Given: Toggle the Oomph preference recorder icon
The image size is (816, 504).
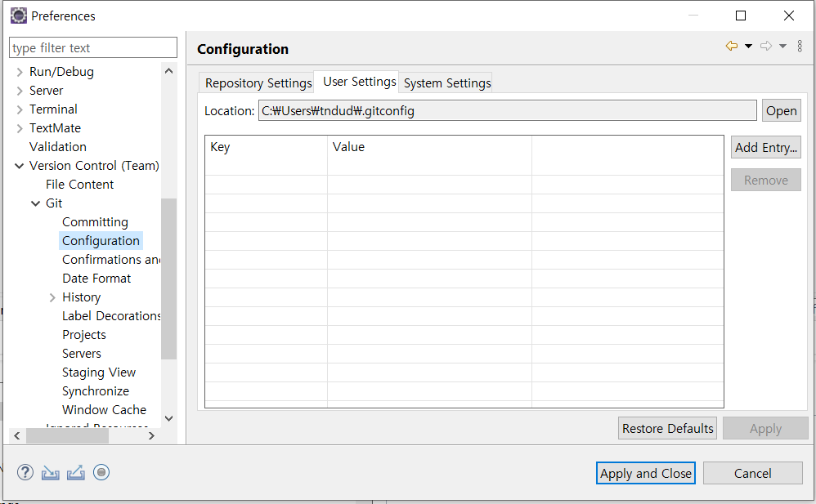Looking at the screenshot, I should (x=101, y=472).
